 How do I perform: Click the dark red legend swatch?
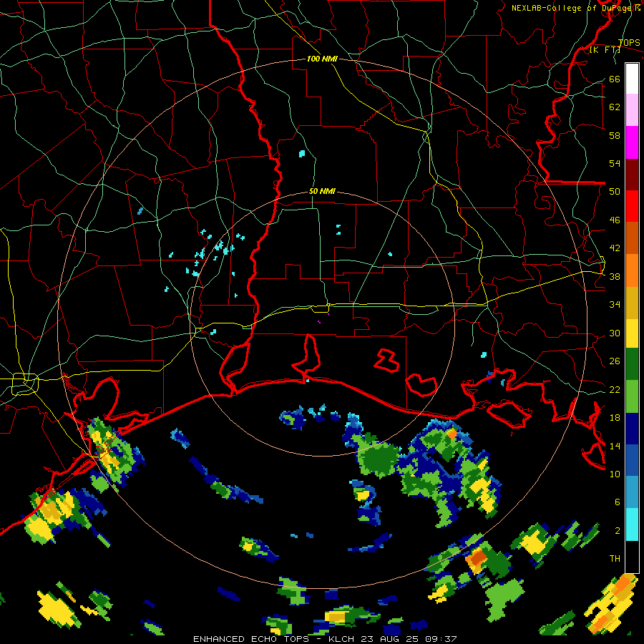632,175
